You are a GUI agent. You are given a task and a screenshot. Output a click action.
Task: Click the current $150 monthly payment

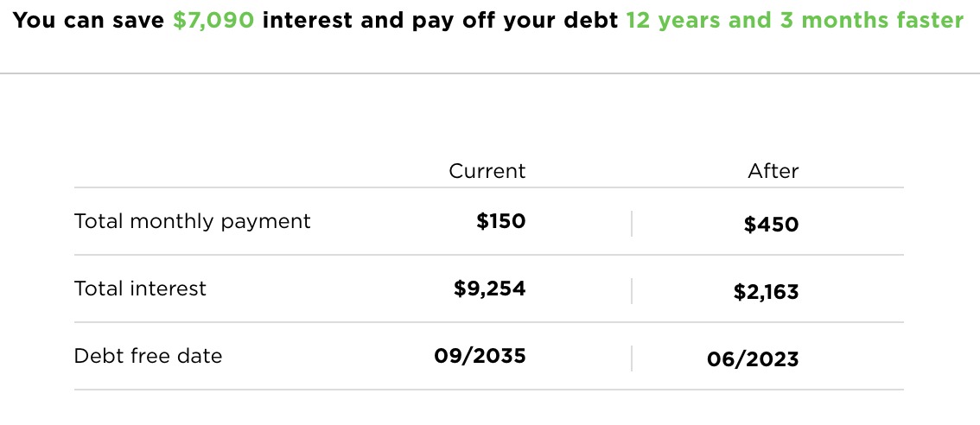[500, 221]
